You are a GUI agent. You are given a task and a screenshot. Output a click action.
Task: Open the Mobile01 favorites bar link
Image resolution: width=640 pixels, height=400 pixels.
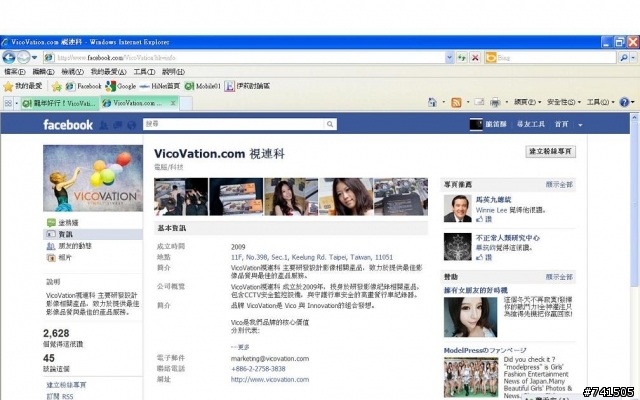[202, 86]
